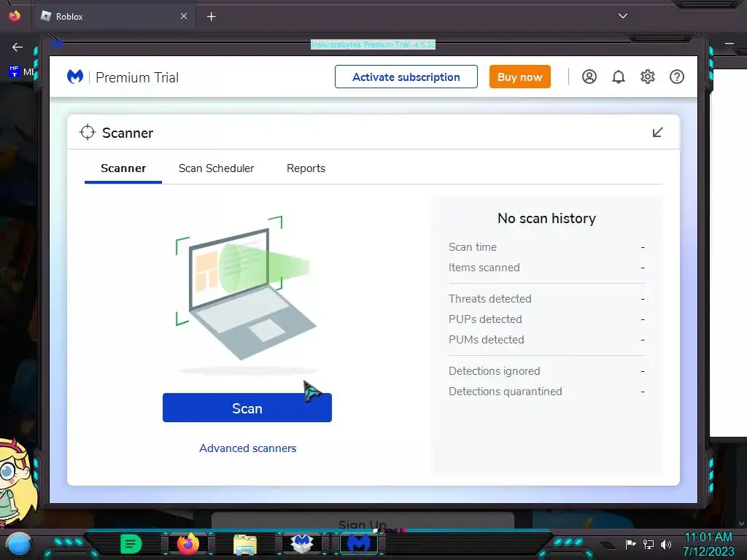This screenshot has height=560, width=747.
Task: Open Malwarebytes settings gear
Action: tap(648, 77)
